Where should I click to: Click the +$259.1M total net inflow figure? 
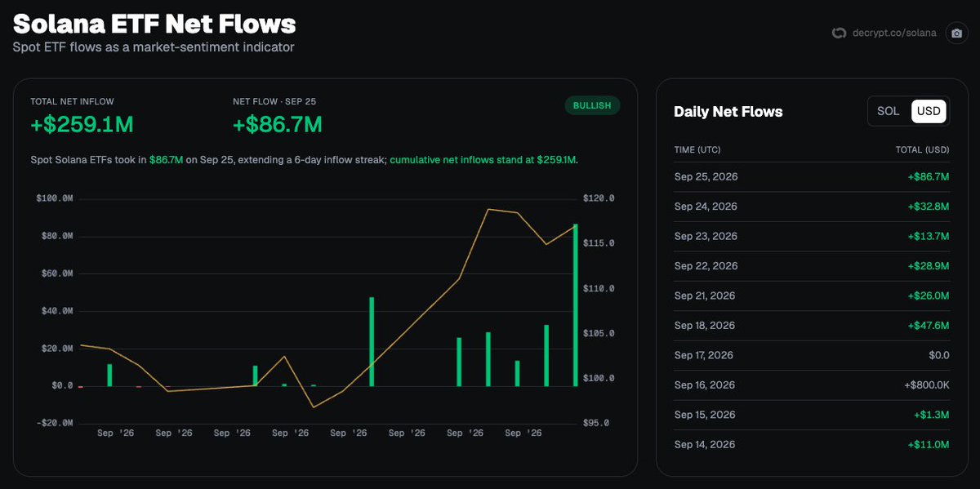82,125
